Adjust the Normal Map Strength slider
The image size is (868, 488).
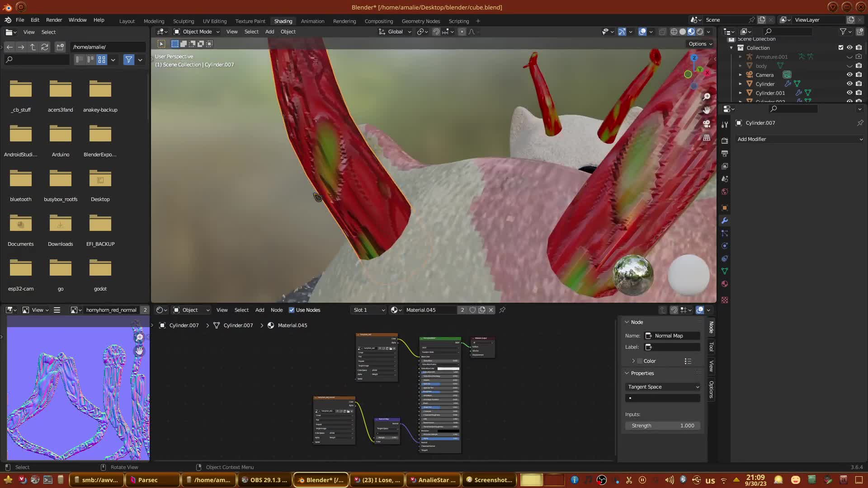[663, 426]
